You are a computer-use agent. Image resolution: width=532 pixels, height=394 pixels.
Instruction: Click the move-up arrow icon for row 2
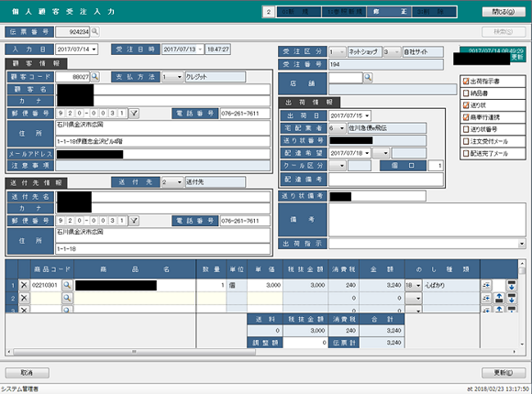pos(499,298)
